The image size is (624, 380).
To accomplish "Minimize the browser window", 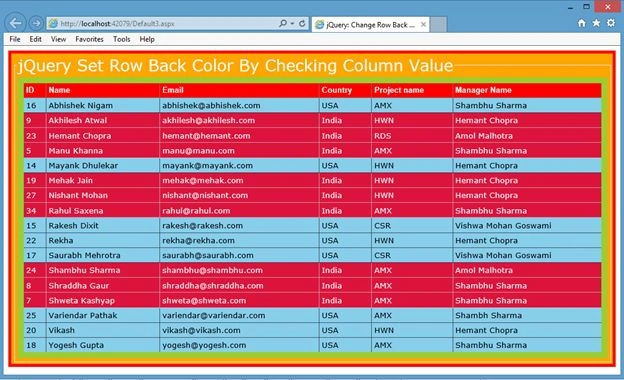I will point(570,7).
